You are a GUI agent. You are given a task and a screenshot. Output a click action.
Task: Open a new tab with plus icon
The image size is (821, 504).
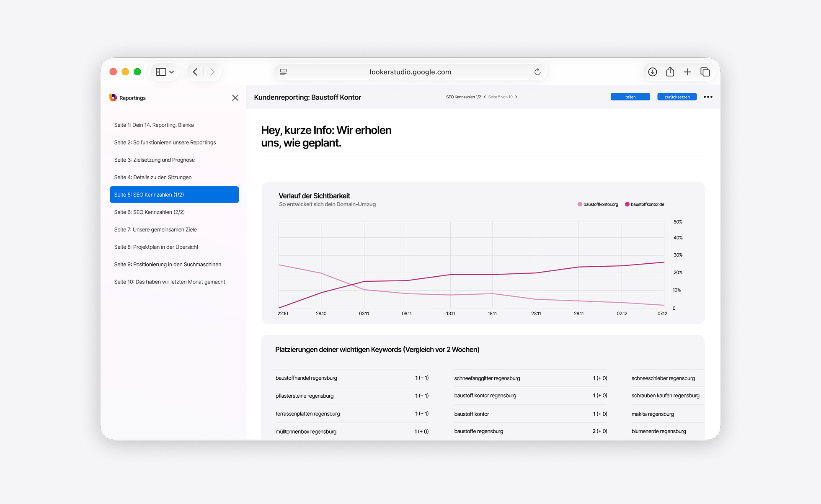[687, 72]
